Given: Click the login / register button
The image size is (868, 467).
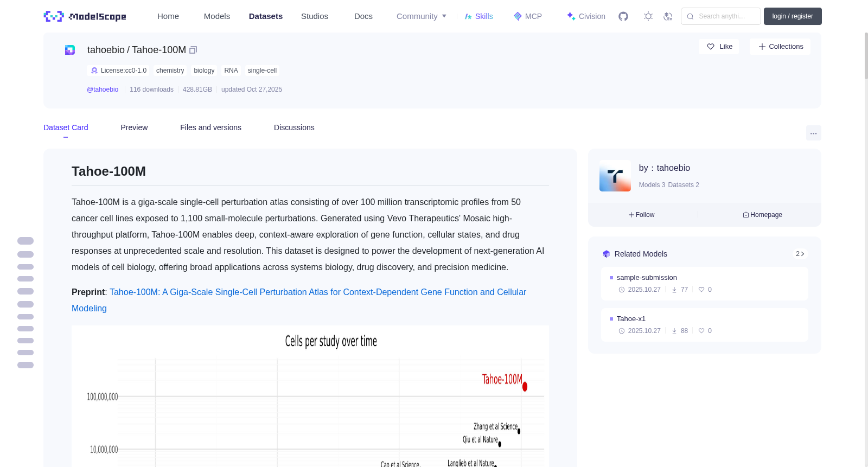Looking at the screenshot, I should (x=793, y=16).
